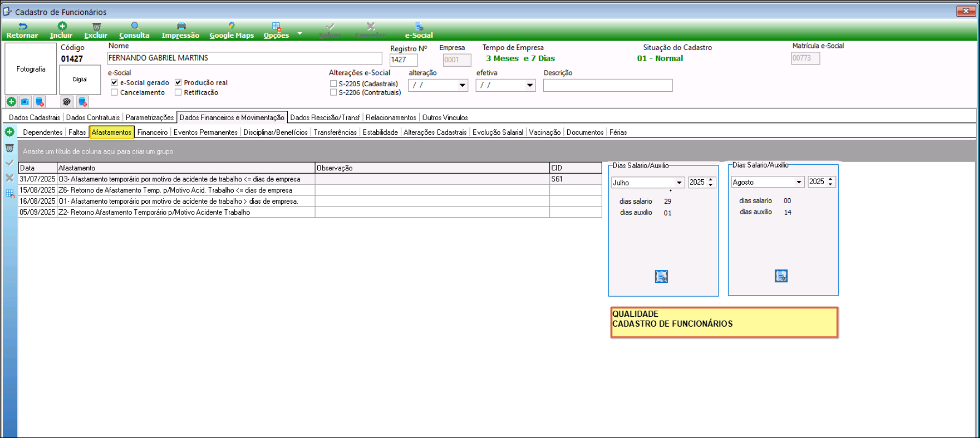Click the Digital fingerprint box
The image size is (980, 438).
coord(80,80)
